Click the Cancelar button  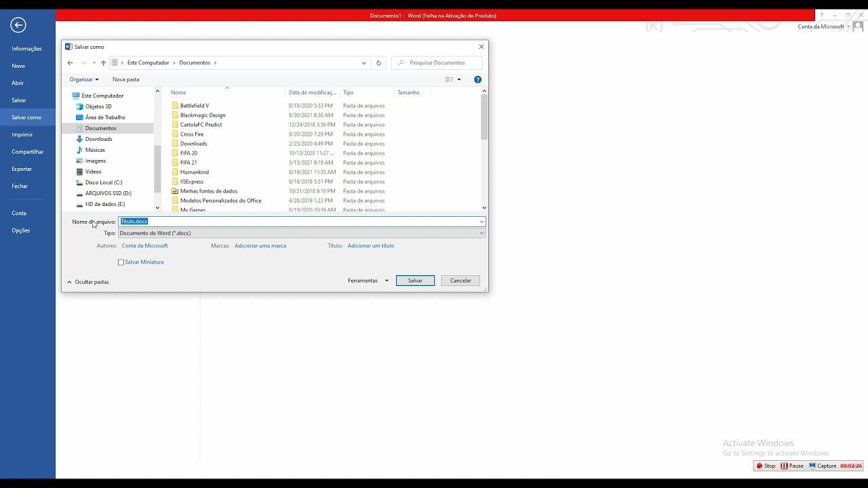tap(460, 281)
